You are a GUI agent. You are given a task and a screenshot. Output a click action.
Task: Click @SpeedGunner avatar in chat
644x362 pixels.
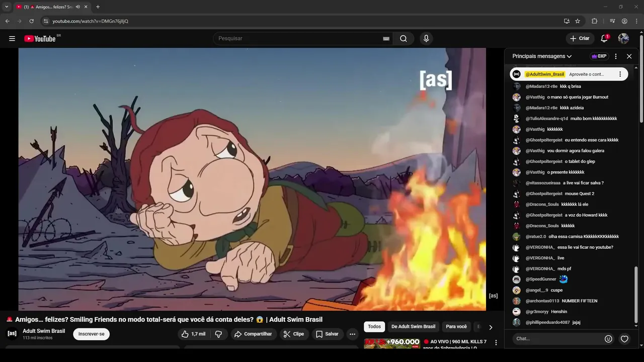[x=516, y=280]
